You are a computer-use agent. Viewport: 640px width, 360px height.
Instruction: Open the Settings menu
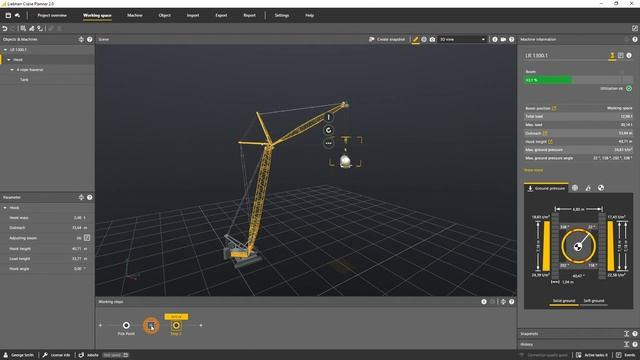point(282,16)
